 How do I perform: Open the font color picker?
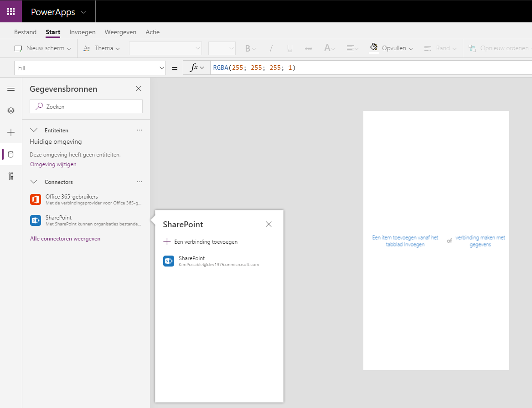[330, 48]
